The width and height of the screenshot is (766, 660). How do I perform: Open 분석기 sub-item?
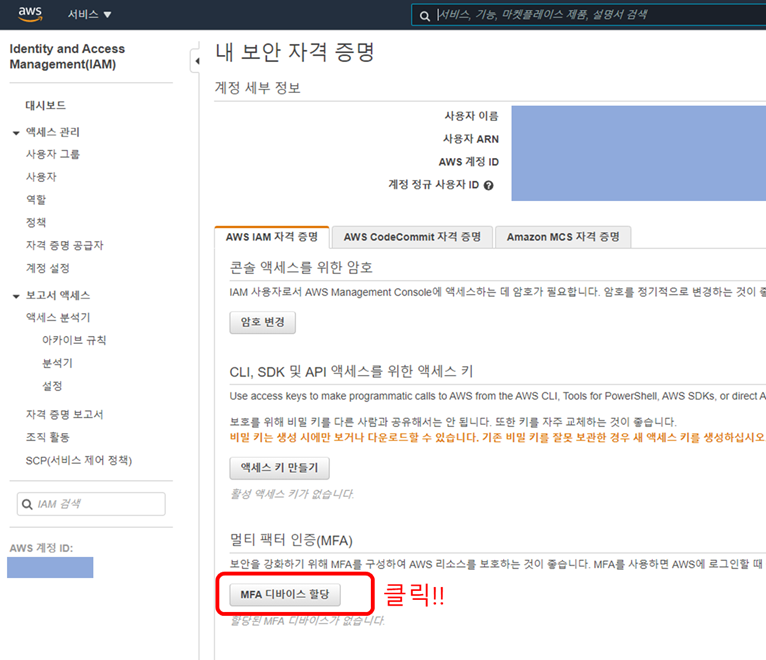pos(57,363)
